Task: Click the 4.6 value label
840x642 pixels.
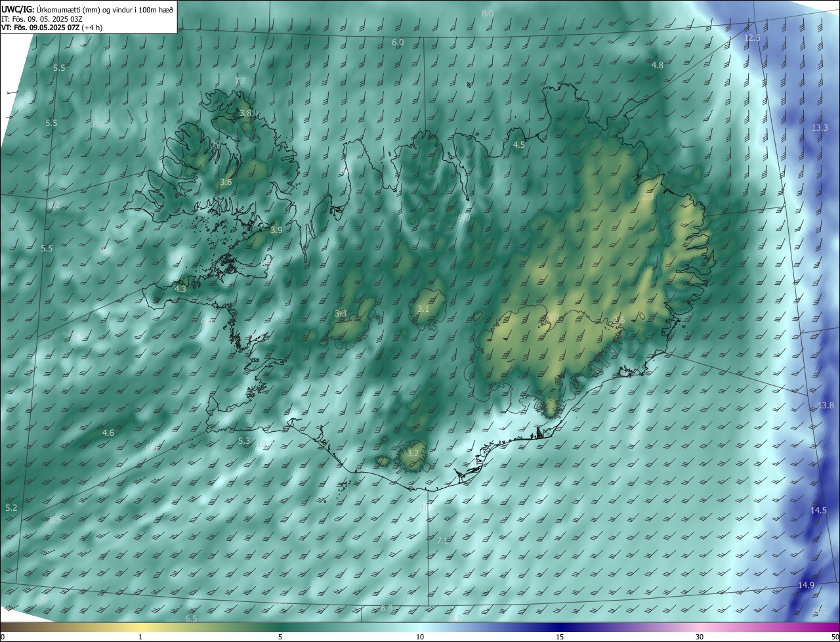Action: 108,433
